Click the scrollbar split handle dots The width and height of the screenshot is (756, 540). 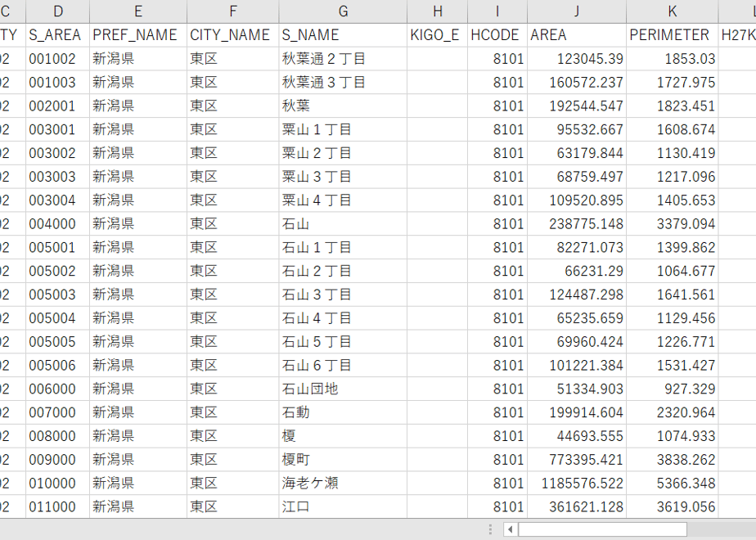[x=490, y=529]
